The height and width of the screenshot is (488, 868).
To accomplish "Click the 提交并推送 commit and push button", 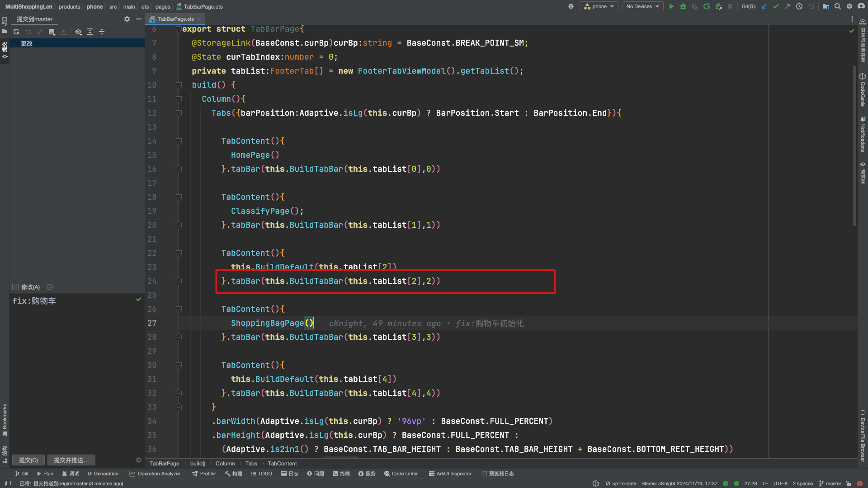I will 71,460.
